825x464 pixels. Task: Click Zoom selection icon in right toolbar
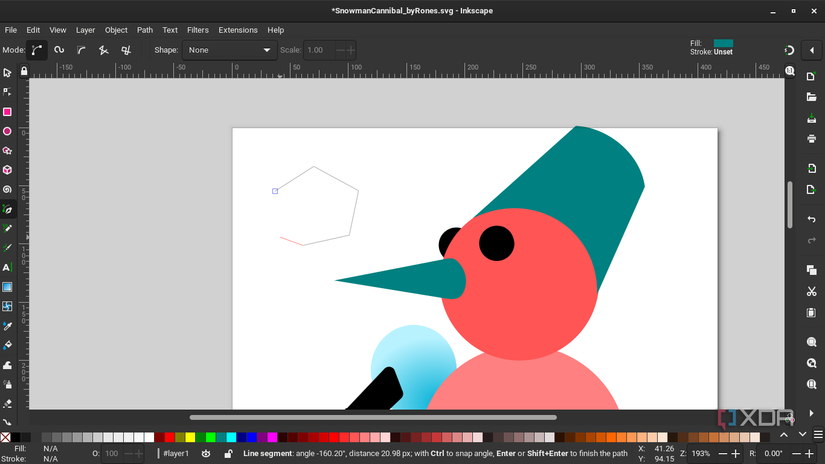[x=811, y=342]
